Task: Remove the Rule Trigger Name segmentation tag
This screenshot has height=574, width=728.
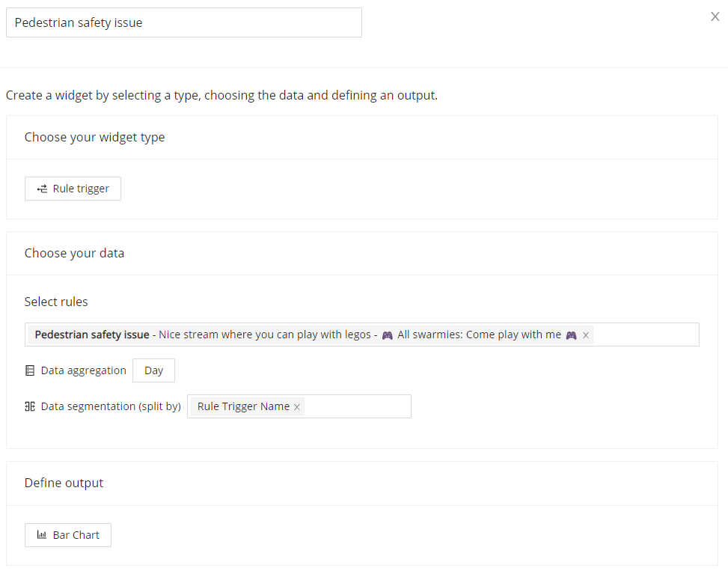Action: (x=297, y=407)
